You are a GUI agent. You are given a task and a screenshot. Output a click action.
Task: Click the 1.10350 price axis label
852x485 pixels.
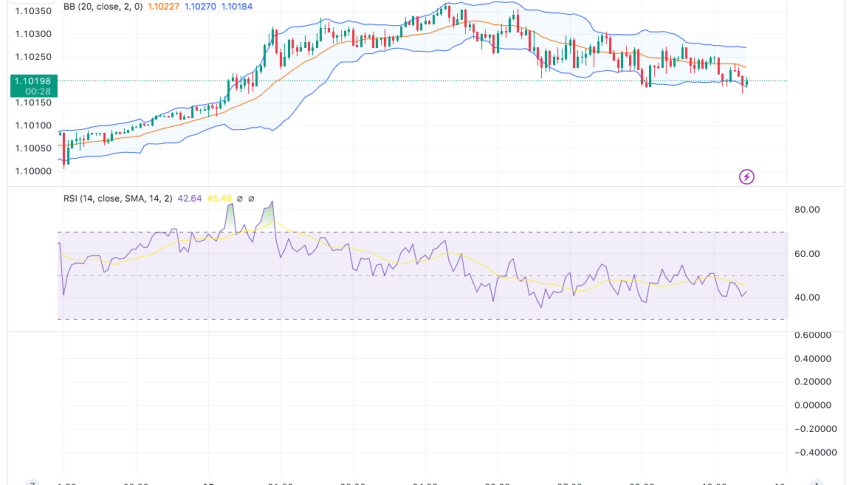[x=33, y=11]
